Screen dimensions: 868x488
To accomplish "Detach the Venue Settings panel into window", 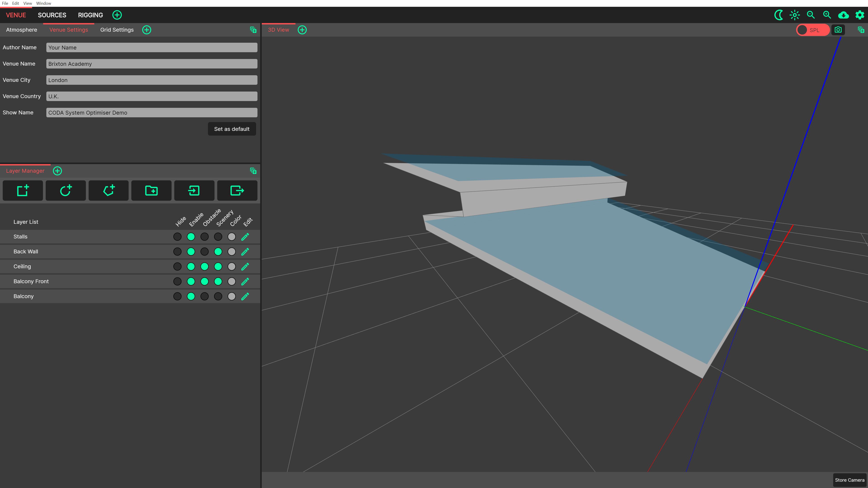I will tap(253, 30).
